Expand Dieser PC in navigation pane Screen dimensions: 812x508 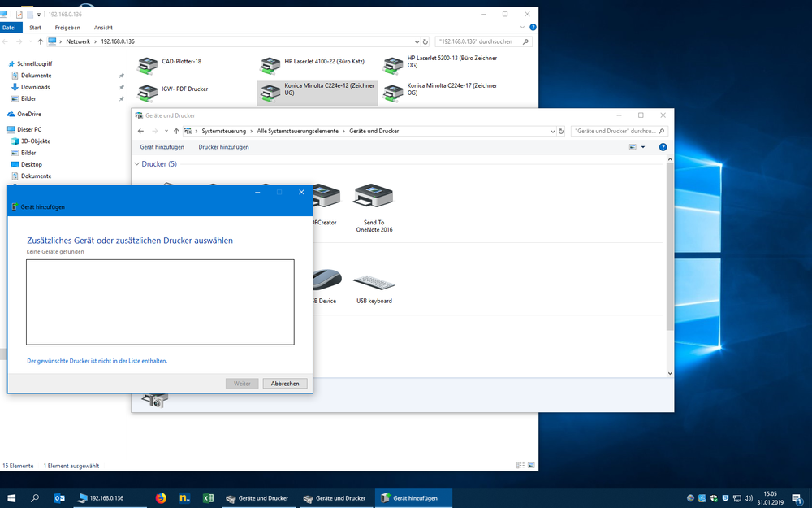click(x=4, y=129)
